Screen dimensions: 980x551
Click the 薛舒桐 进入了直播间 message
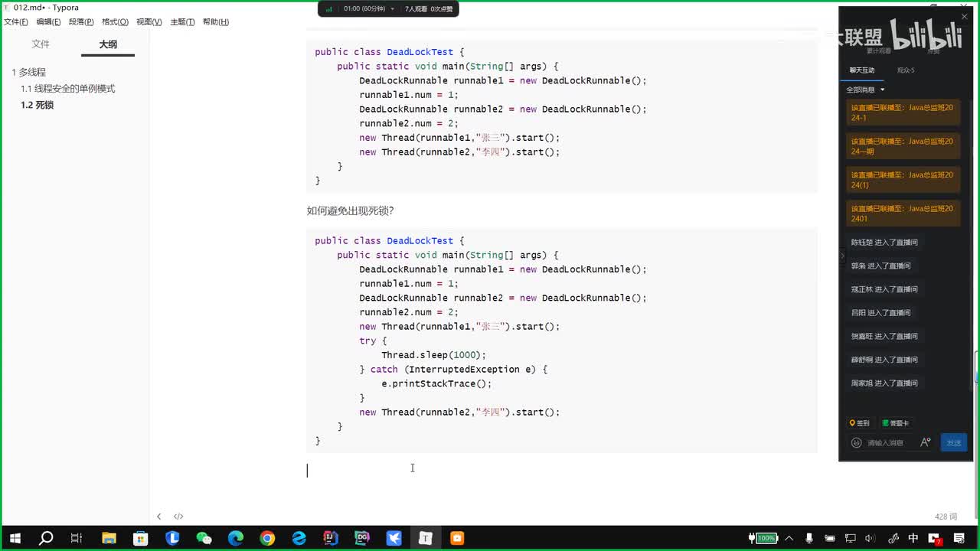click(x=884, y=360)
